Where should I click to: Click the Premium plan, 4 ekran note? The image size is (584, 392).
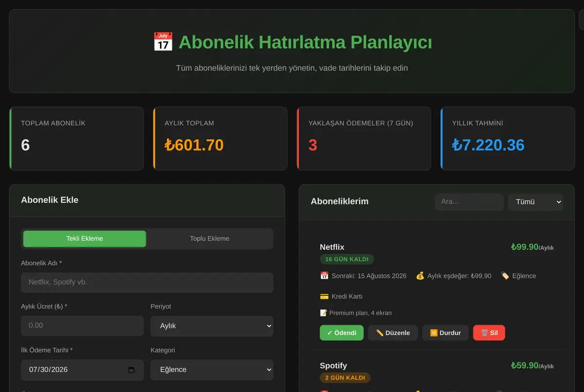pos(361,313)
